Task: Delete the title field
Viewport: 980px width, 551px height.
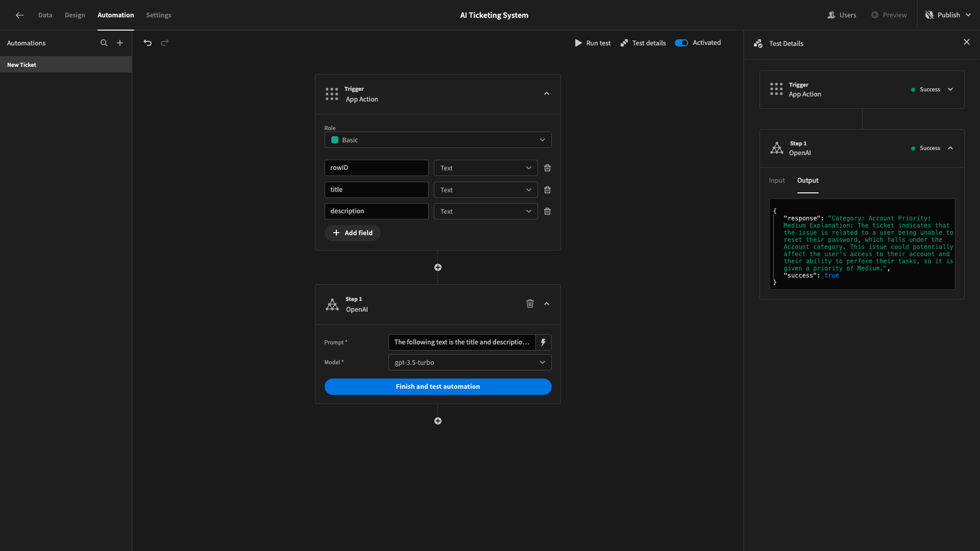Action: (x=547, y=190)
